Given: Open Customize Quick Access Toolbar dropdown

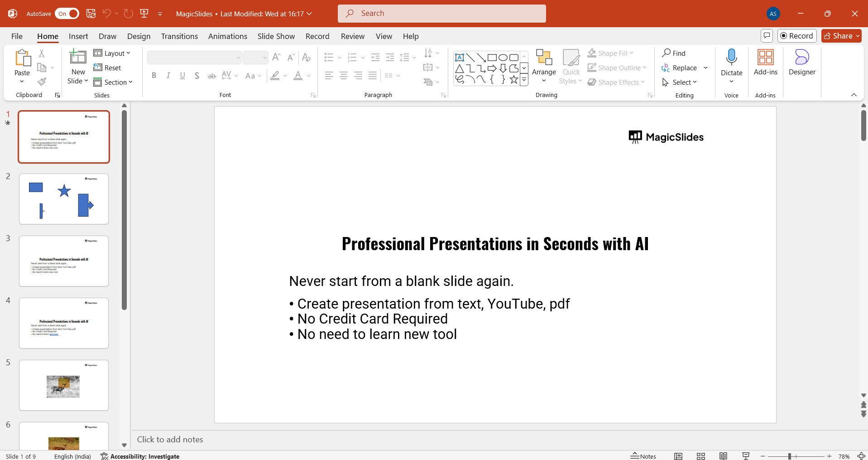Looking at the screenshot, I should [160, 14].
